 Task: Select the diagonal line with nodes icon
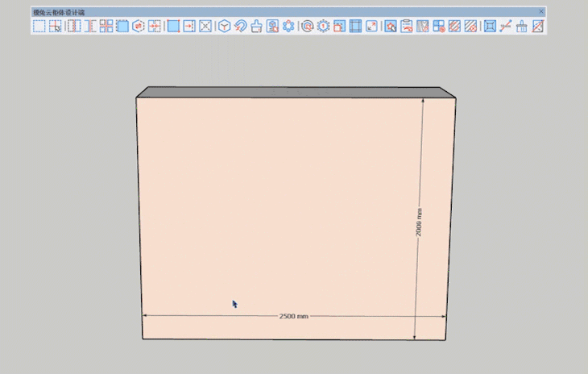506,26
